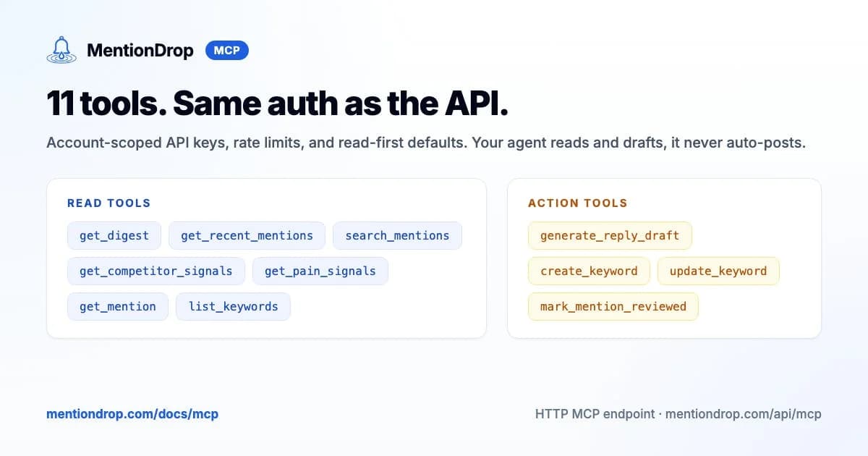The image size is (868, 456).
Task: Select the get_competitor_signals chip
Action: [156, 271]
